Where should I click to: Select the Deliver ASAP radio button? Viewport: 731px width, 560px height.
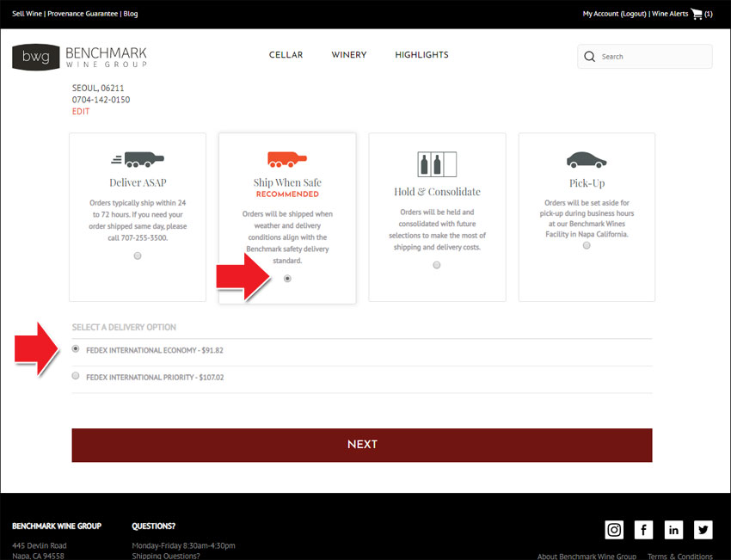pyautogui.click(x=138, y=255)
